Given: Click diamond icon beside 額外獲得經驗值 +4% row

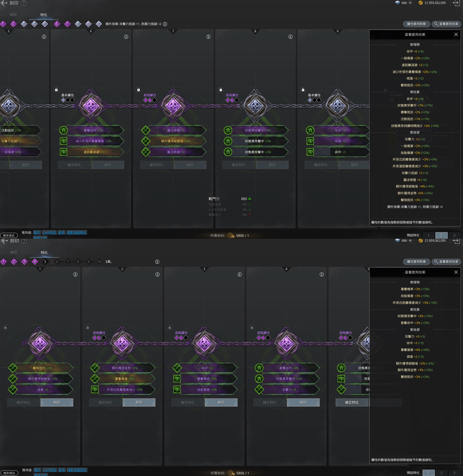Looking at the screenshot, I should point(146,141).
